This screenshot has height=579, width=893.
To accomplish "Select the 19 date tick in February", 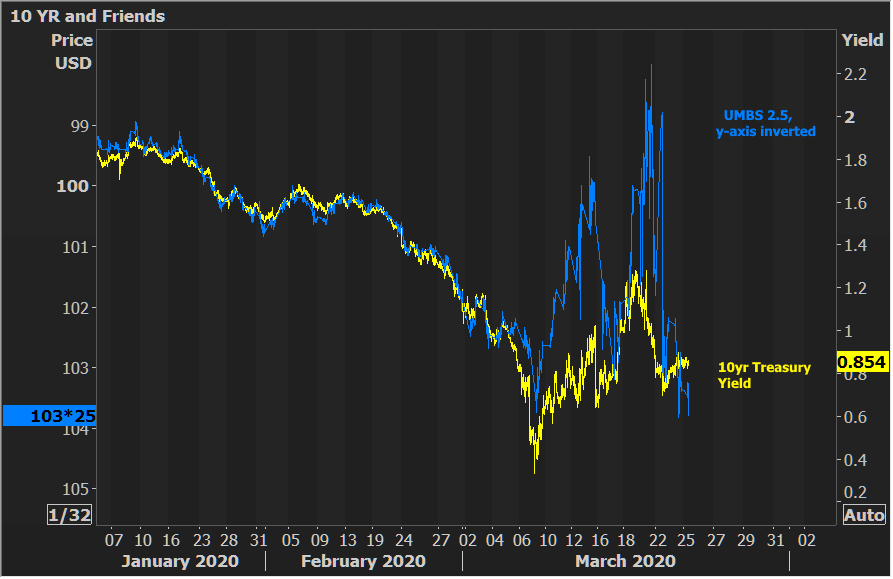I will tap(374, 539).
